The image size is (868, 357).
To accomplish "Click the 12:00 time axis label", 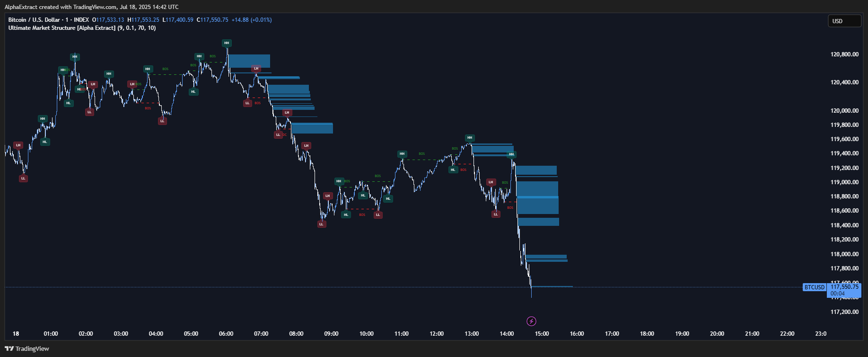I will [x=437, y=334].
